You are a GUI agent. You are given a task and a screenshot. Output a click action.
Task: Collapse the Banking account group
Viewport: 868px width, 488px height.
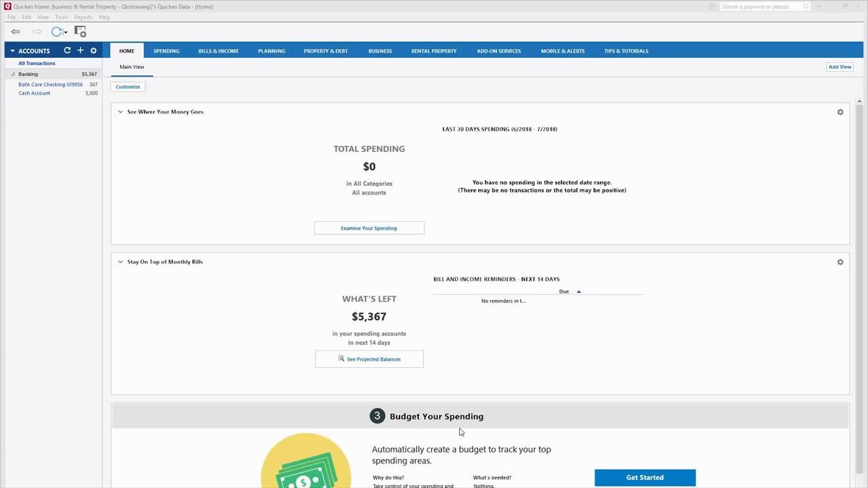click(x=12, y=74)
